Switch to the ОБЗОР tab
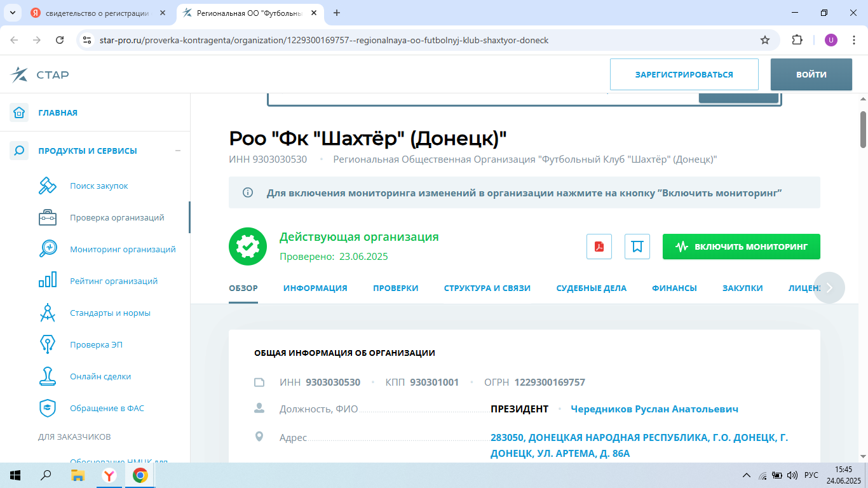Image resolution: width=868 pixels, height=488 pixels. pos(243,288)
